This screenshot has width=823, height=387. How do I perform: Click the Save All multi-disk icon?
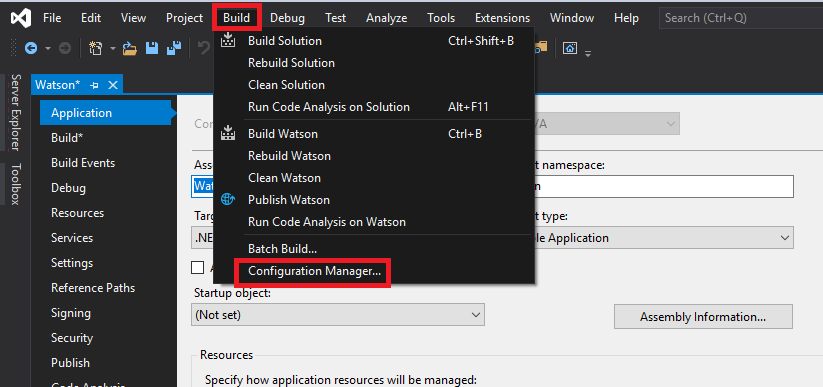point(174,48)
